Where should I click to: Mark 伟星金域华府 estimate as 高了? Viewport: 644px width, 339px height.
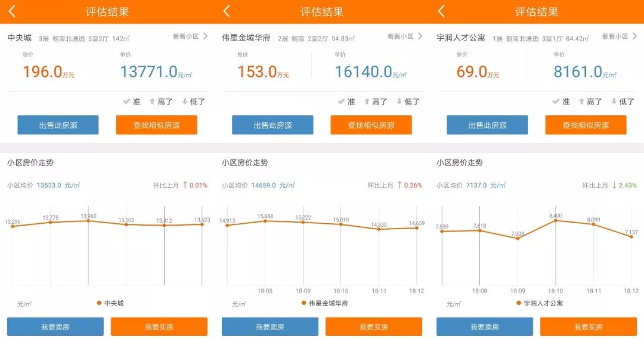click(x=376, y=101)
